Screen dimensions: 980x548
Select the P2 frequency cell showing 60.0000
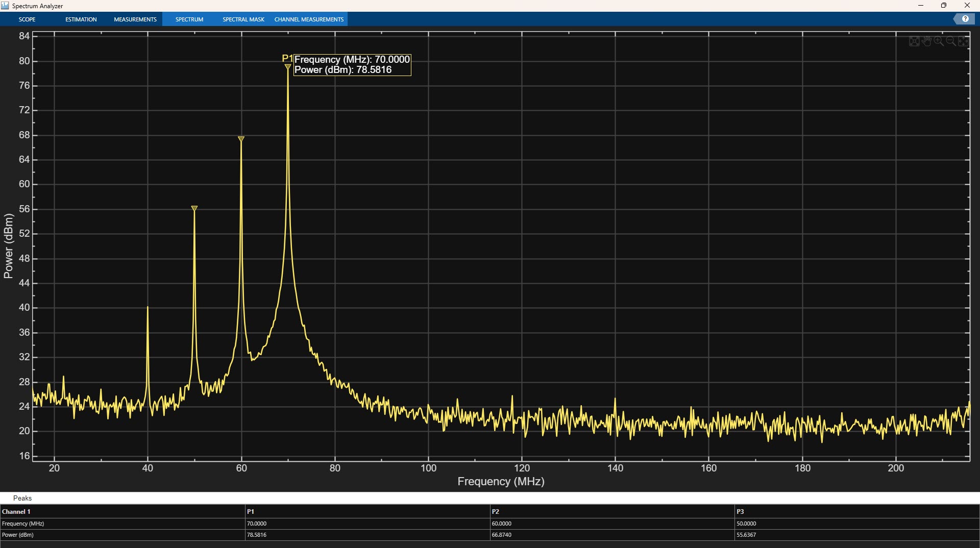pos(502,524)
